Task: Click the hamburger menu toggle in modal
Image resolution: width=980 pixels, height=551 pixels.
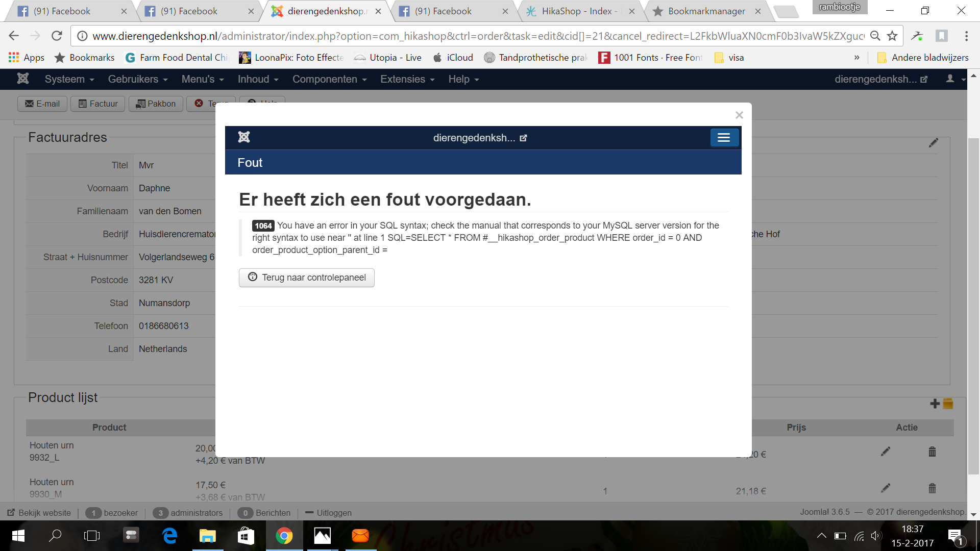Action: click(x=724, y=138)
